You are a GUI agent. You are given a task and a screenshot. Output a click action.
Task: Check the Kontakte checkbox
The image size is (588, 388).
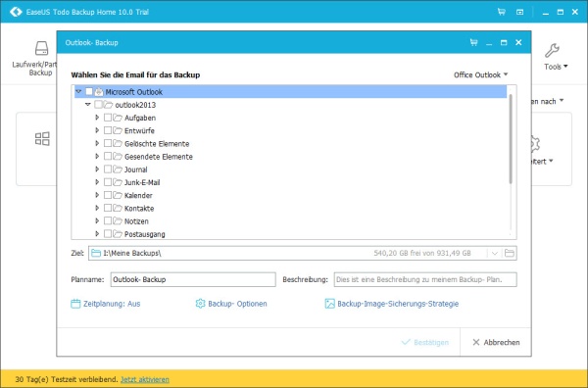108,208
